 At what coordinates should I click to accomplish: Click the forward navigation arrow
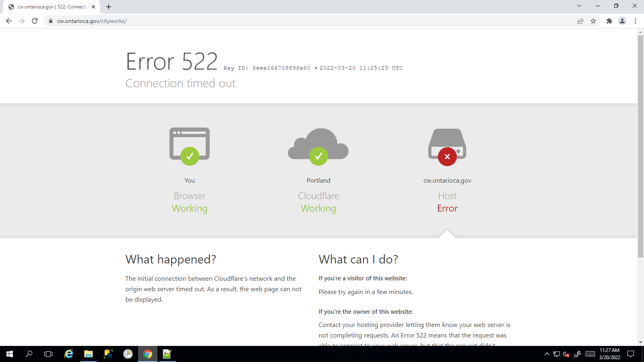(x=22, y=21)
